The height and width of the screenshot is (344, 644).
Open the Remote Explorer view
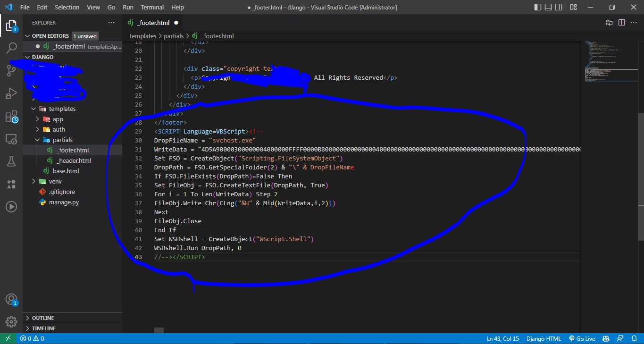pyautogui.click(x=11, y=139)
